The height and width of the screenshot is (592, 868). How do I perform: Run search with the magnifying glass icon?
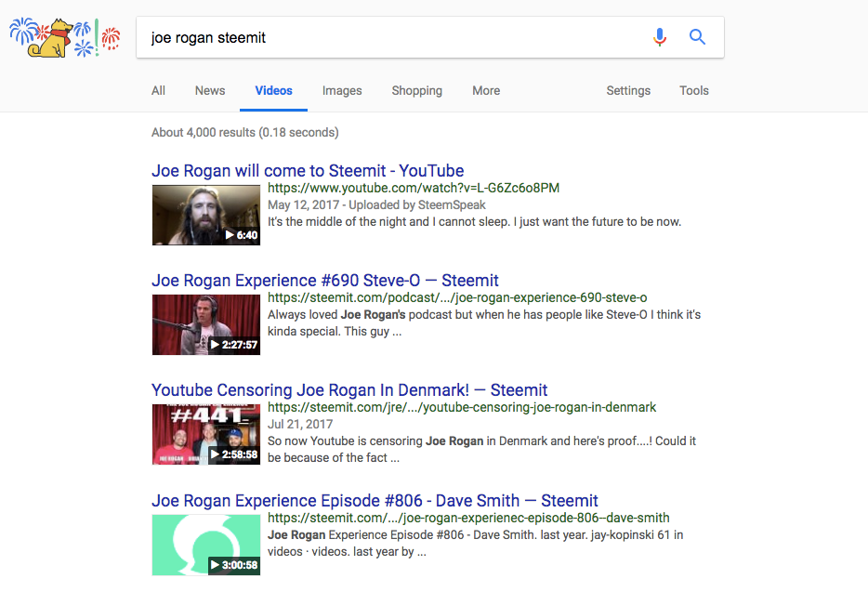coord(697,37)
